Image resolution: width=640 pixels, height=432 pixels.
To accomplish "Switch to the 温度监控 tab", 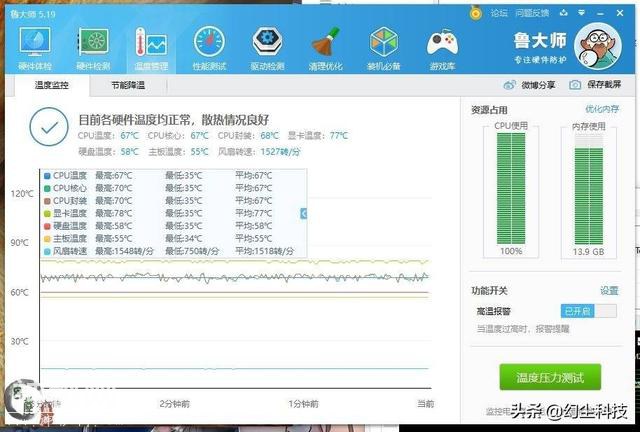I will (x=52, y=85).
